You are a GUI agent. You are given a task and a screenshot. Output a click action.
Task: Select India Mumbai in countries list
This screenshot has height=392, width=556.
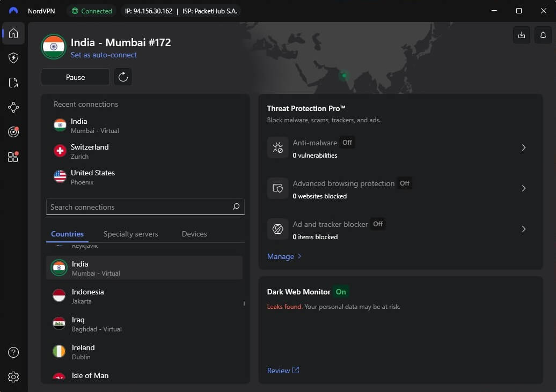tap(144, 268)
